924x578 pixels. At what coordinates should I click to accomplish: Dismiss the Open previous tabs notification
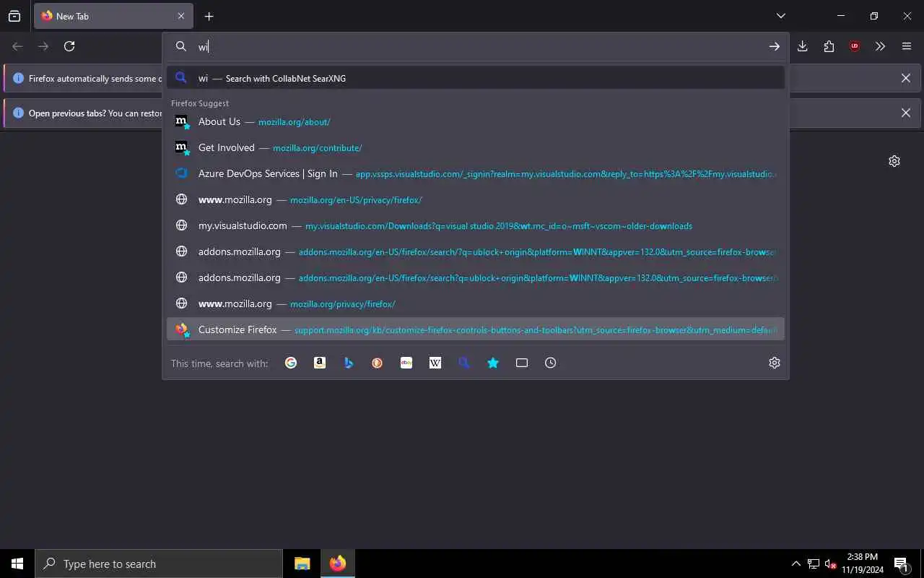click(x=906, y=113)
